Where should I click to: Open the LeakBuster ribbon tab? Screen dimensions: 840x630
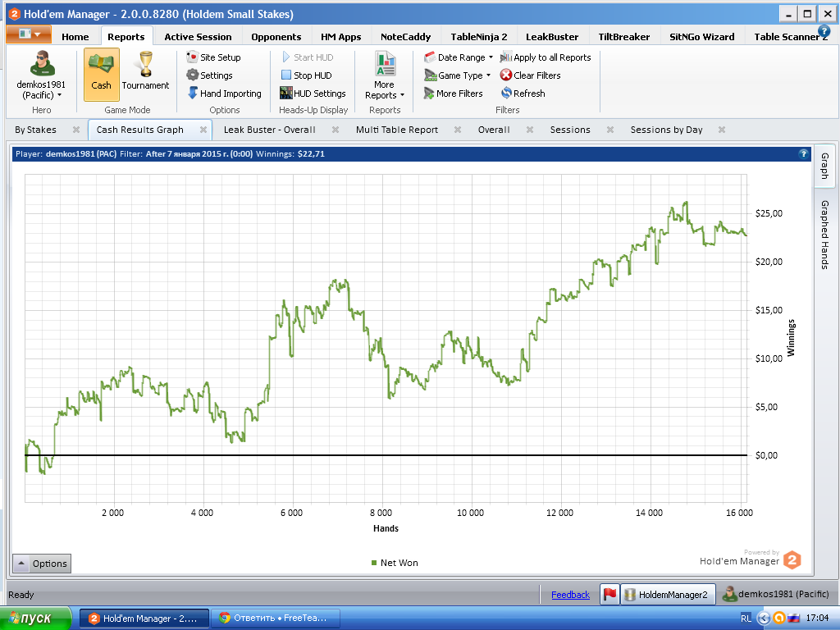pyautogui.click(x=552, y=37)
